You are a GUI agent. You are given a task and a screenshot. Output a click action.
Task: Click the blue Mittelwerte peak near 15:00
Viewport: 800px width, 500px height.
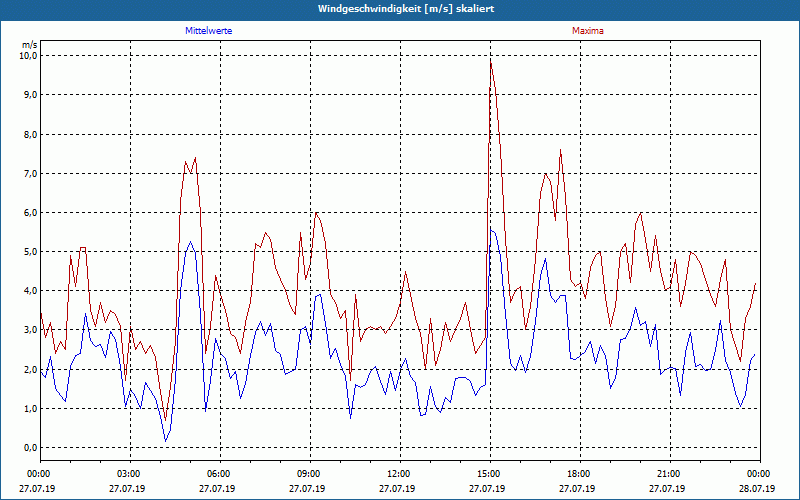[491, 229]
